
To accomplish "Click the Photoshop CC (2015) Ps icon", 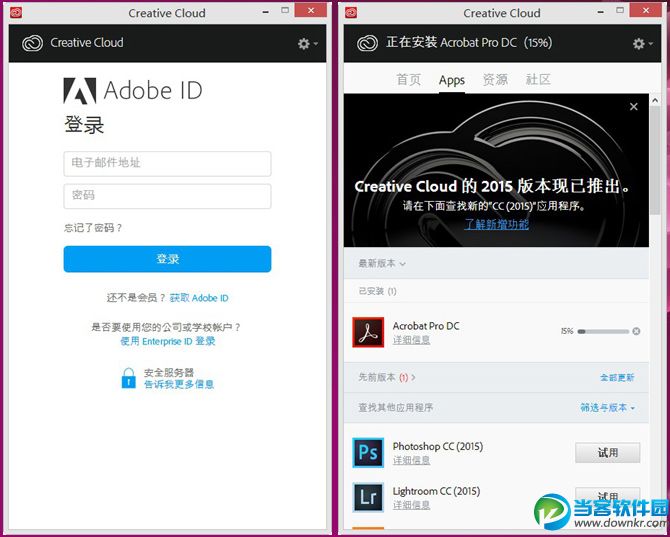I will [368, 452].
